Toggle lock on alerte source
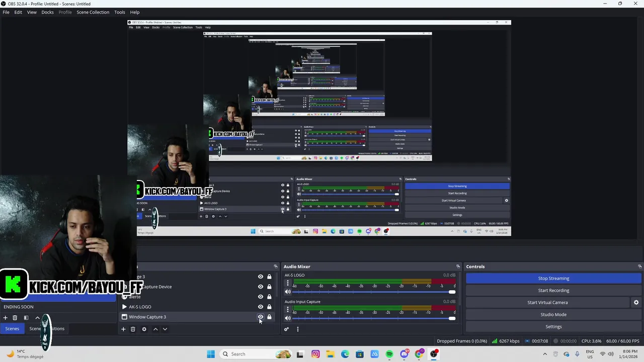 [x=269, y=297]
